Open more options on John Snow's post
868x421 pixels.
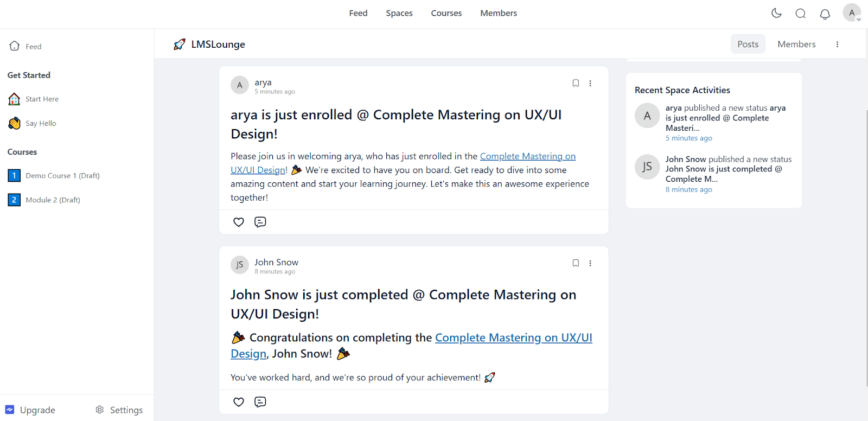pos(590,263)
